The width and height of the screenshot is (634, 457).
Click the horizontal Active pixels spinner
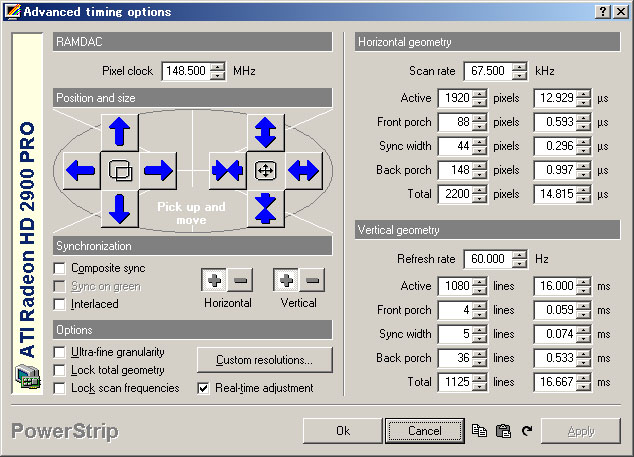coord(479,98)
